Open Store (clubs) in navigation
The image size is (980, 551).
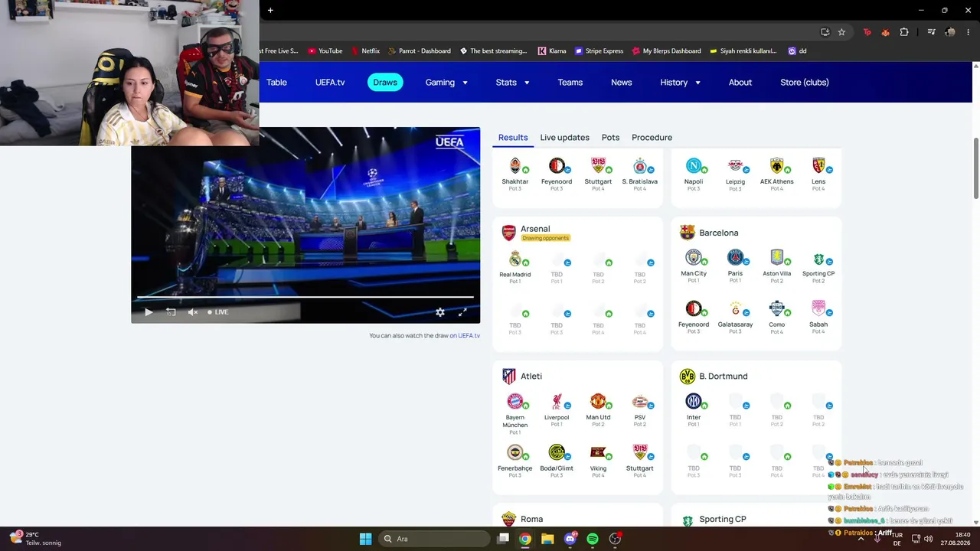tap(805, 83)
